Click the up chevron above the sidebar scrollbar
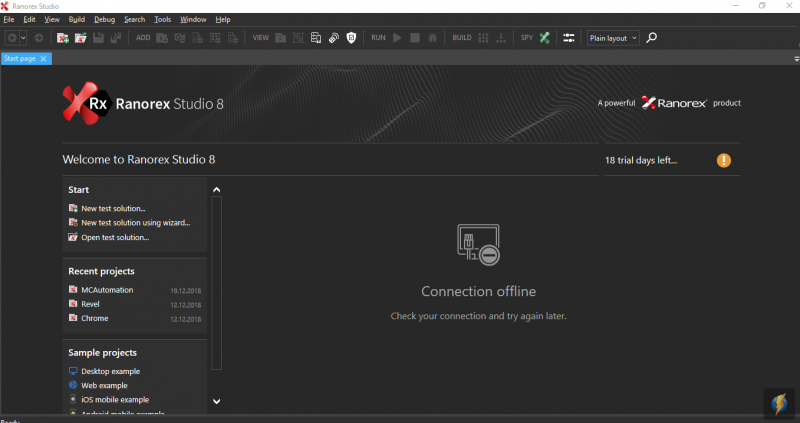This screenshot has width=800, height=423. click(216, 190)
